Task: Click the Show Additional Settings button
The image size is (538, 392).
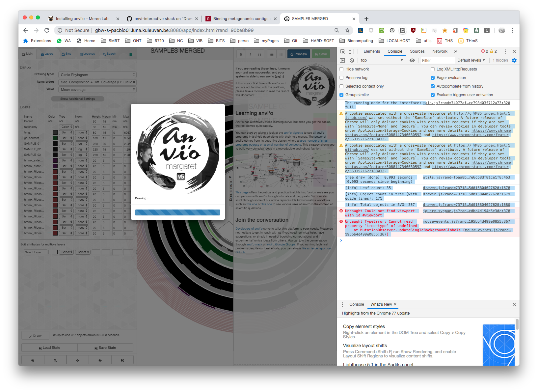Action: point(77,98)
